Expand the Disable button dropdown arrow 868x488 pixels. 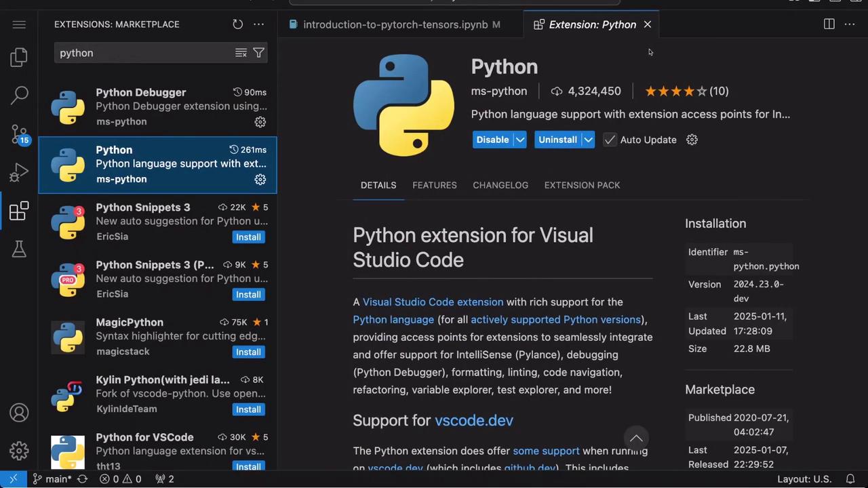click(520, 140)
